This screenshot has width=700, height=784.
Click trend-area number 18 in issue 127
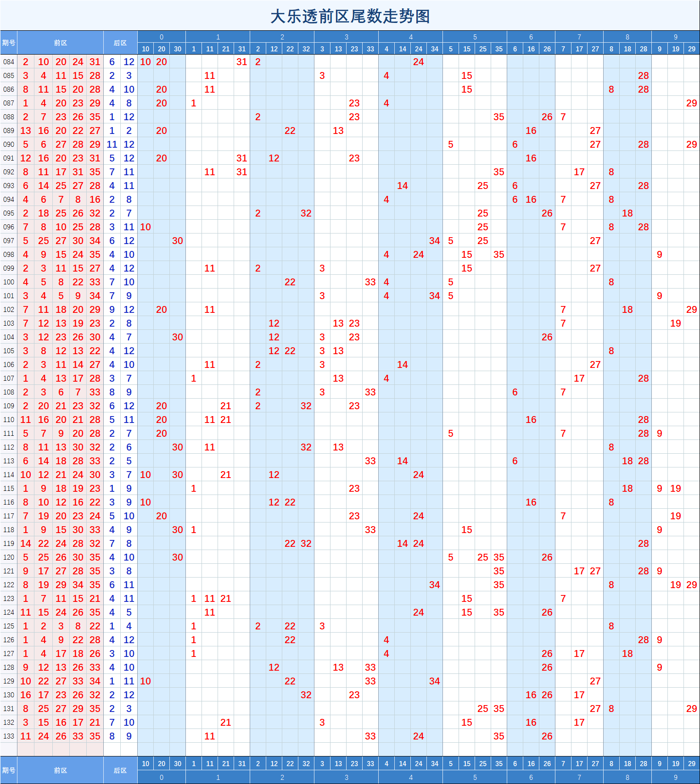[627, 654]
